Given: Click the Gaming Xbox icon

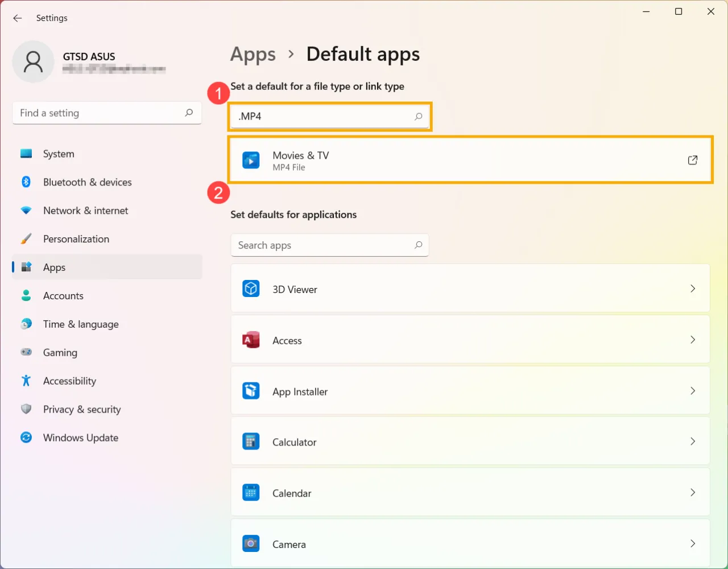Looking at the screenshot, I should (26, 353).
